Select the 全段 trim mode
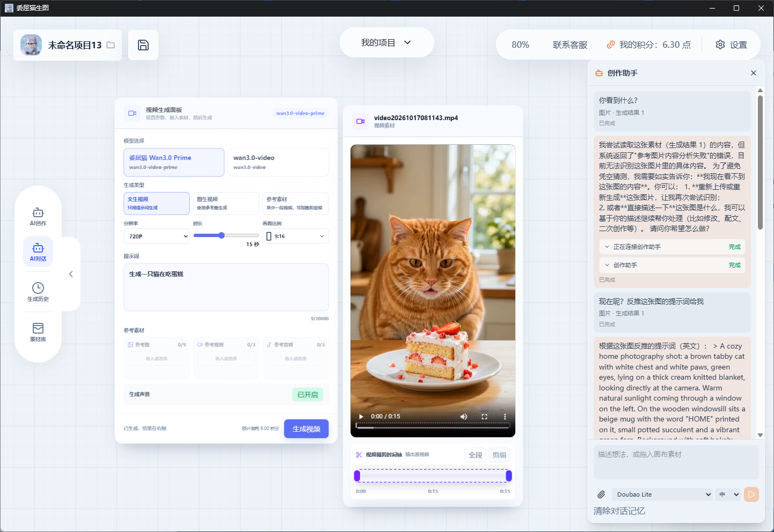 click(x=476, y=455)
